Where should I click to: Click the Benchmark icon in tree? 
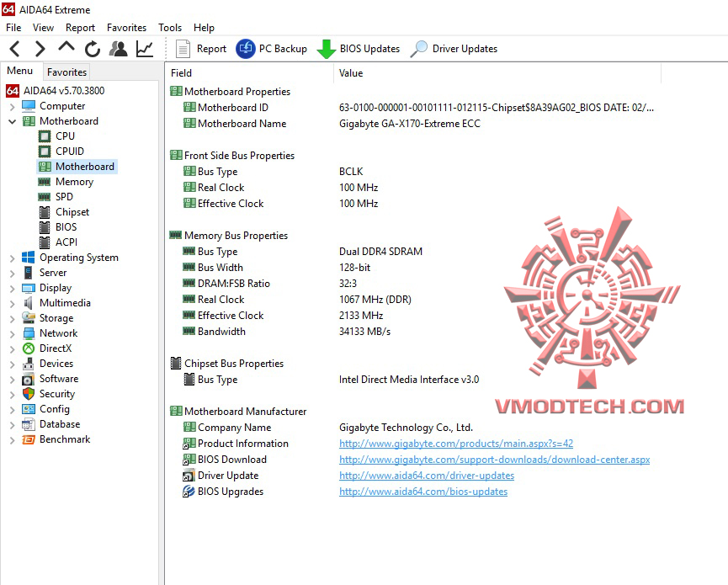29,439
